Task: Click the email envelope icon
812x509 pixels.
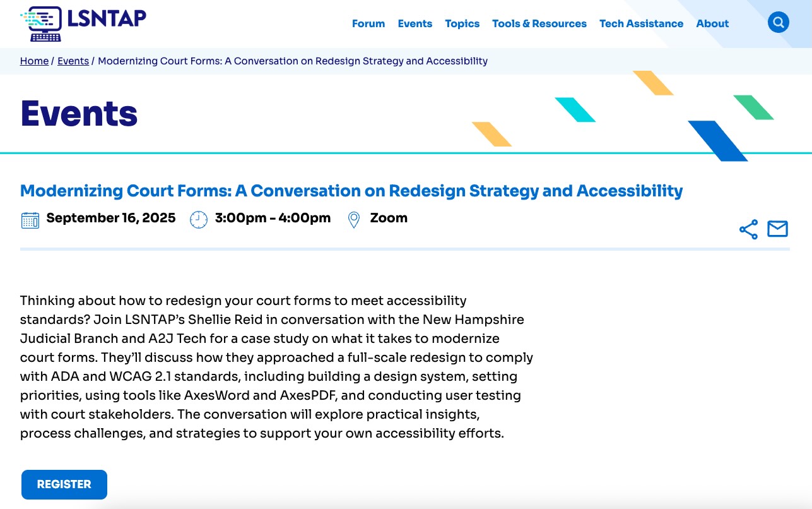Action: pos(777,229)
